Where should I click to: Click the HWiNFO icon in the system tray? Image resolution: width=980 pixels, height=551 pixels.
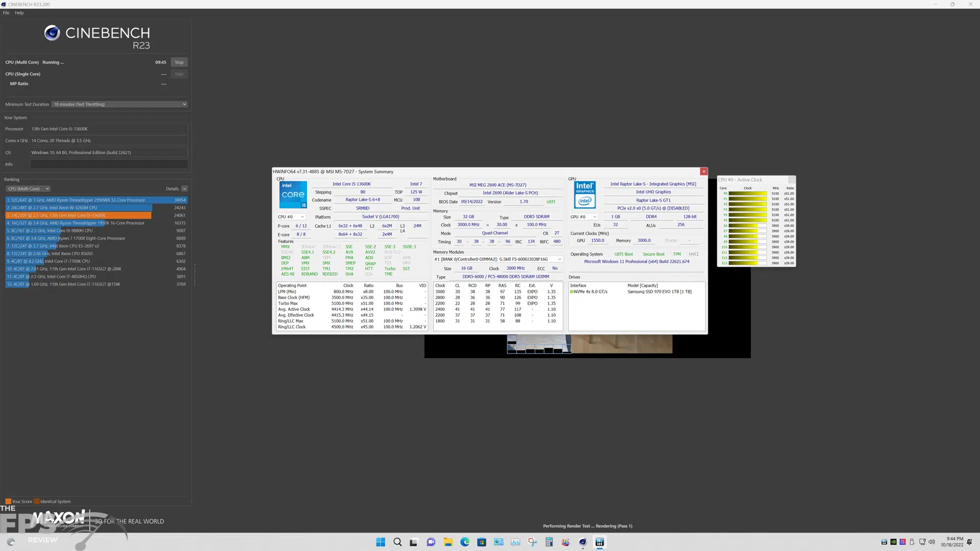click(x=884, y=542)
